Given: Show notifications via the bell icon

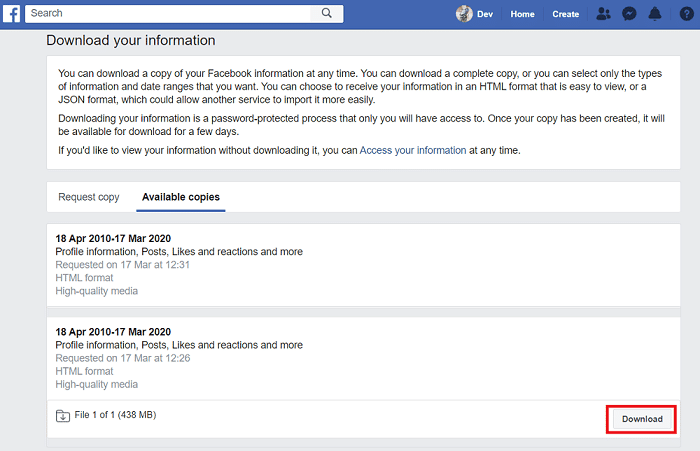Looking at the screenshot, I should [655, 14].
